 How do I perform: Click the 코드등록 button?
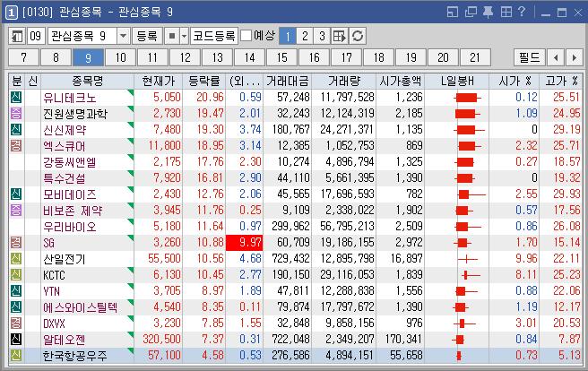click(213, 37)
